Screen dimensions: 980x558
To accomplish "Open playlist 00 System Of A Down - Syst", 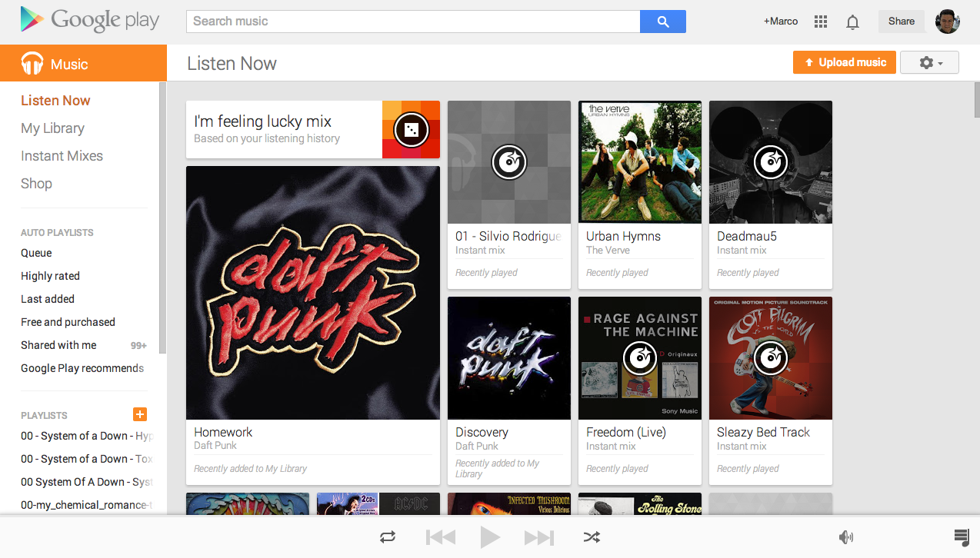I will coord(87,482).
